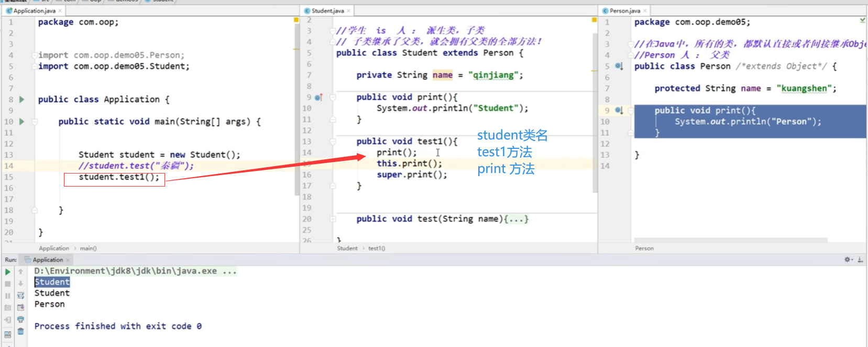Click "qinjiang" string in Student.java

[x=493, y=75]
